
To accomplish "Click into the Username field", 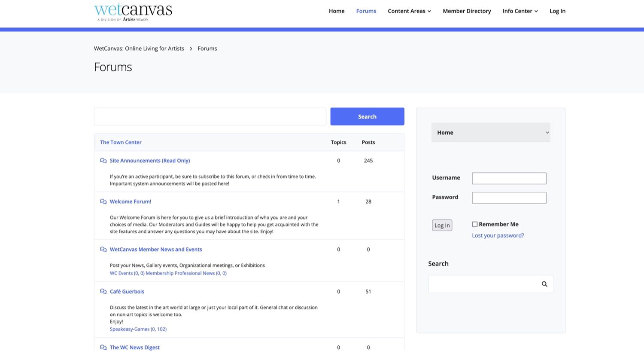I will pyautogui.click(x=509, y=178).
